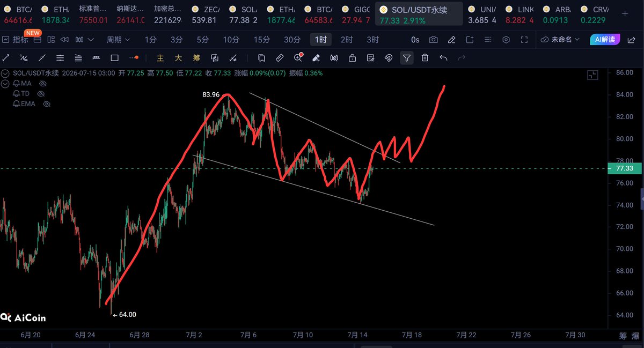This screenshot has height=348, width=644.
Task: Enter fullscreen chart mode
Action: click(x=524, y=40)
